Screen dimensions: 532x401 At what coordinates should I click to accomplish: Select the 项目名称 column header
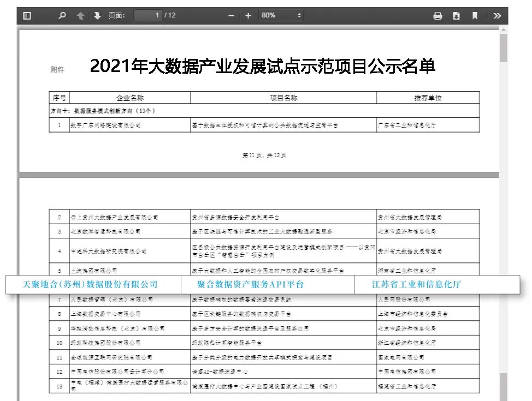283,97
